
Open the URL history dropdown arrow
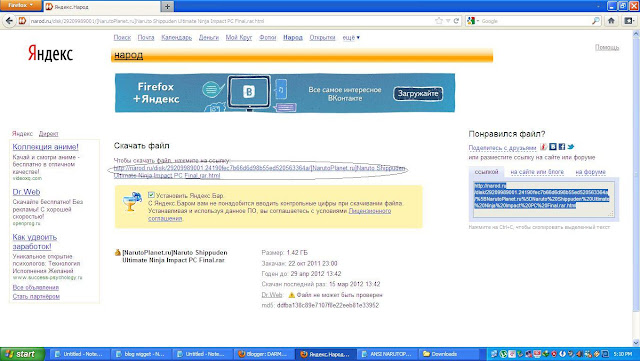[448, 21]
